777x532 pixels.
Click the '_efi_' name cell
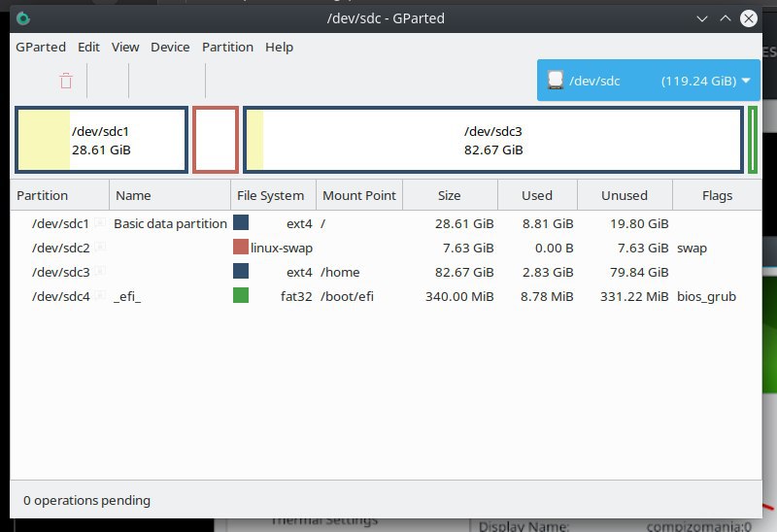(127, 297)
